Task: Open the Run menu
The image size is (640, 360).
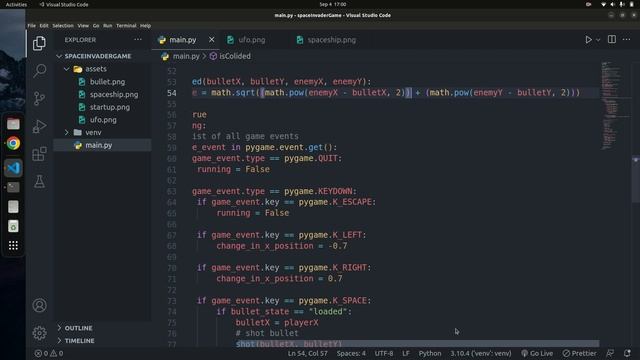Action: tap(107, 25)
